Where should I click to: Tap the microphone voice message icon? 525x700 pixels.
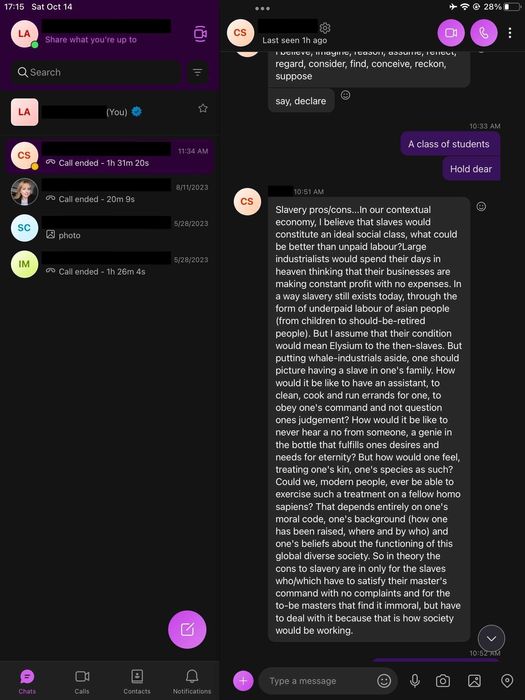click(x=415, y=680)
